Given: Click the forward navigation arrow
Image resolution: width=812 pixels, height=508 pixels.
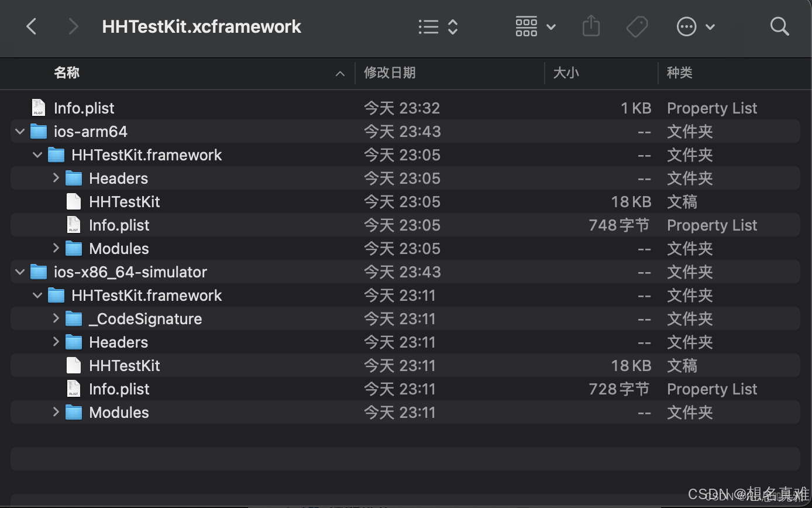Looking at the screenshot, I should click(72, 26).
